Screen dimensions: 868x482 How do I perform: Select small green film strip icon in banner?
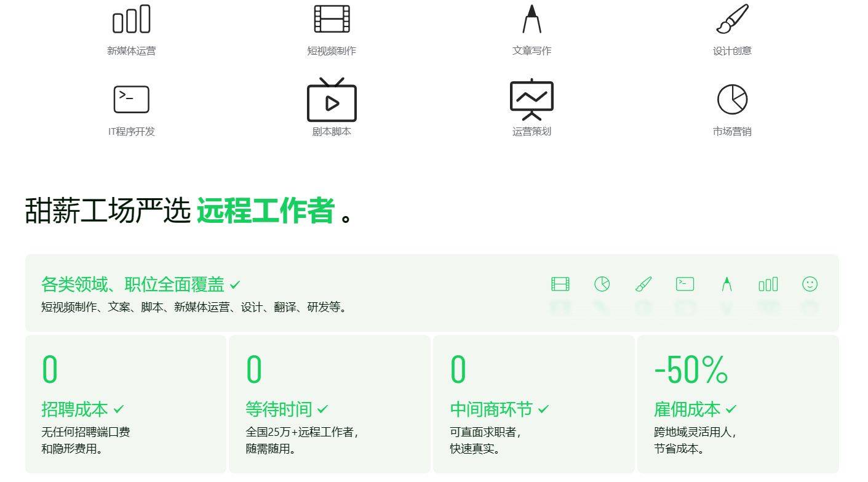click(560, 284)
